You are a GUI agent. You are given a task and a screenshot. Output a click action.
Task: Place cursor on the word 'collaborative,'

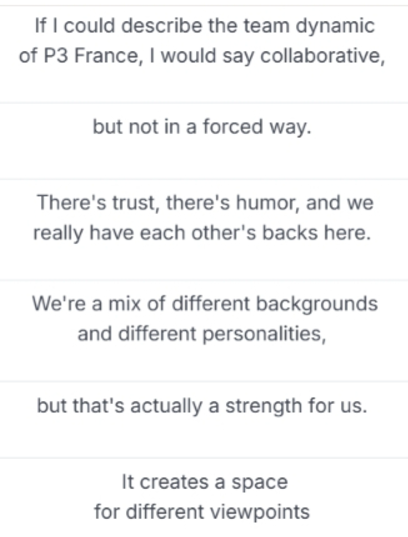(323, 56)
